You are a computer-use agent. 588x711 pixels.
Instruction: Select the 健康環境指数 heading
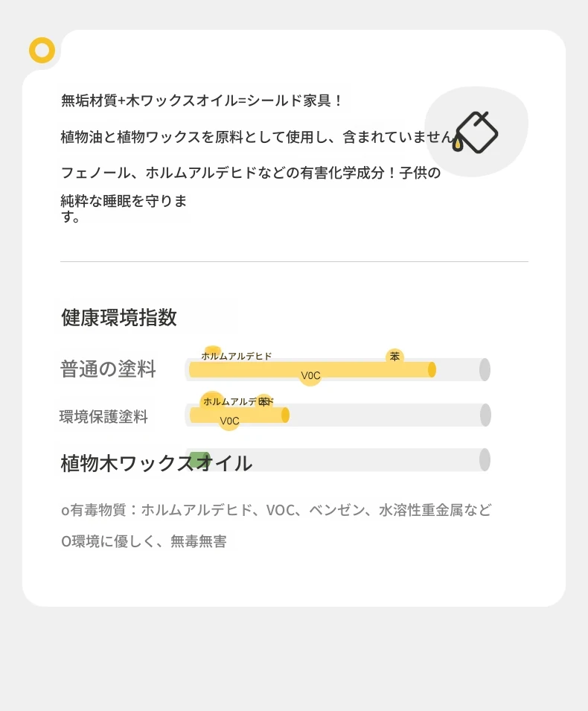(x=119, y=317)
